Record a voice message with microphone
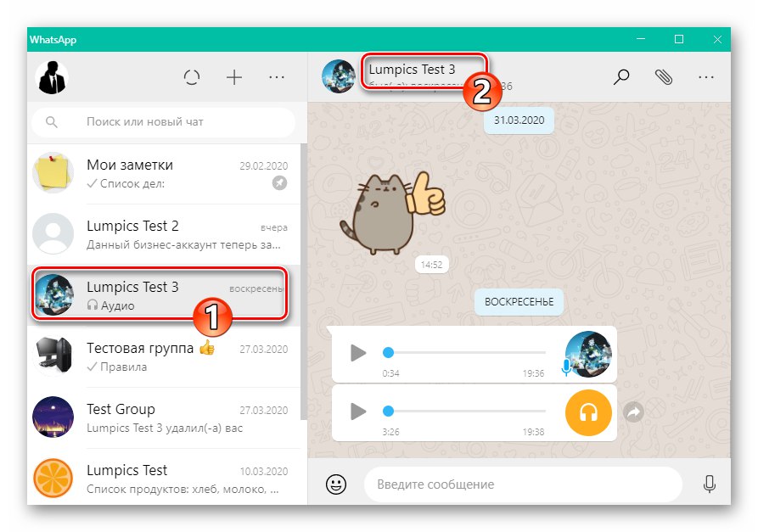Viewport: 758px width, 532px height. coord(709,484)
